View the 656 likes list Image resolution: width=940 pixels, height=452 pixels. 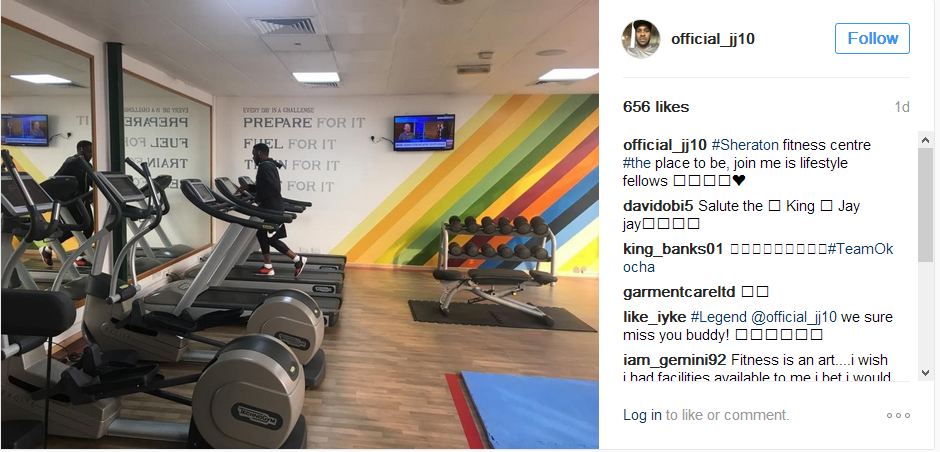(656, 107)
